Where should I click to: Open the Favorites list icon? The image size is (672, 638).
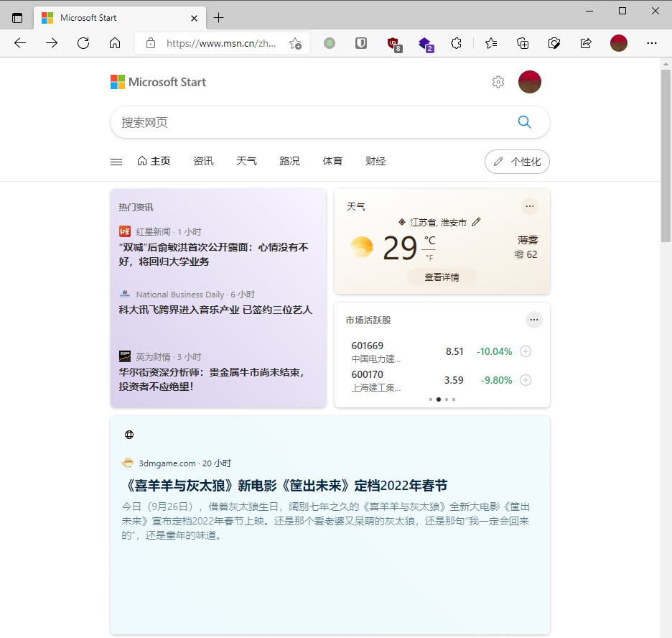(491, 43)
